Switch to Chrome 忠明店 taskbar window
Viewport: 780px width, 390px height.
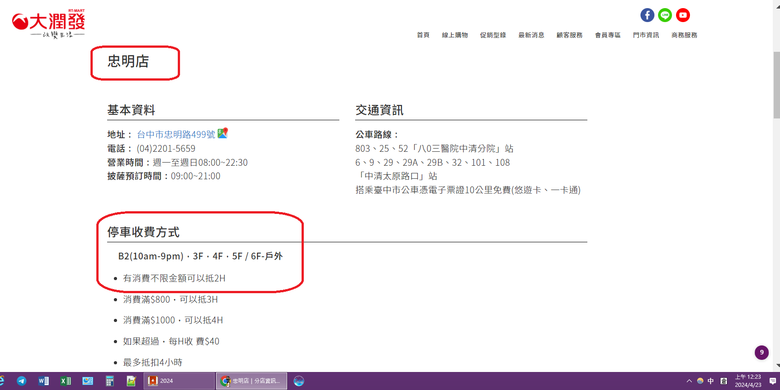252,381
